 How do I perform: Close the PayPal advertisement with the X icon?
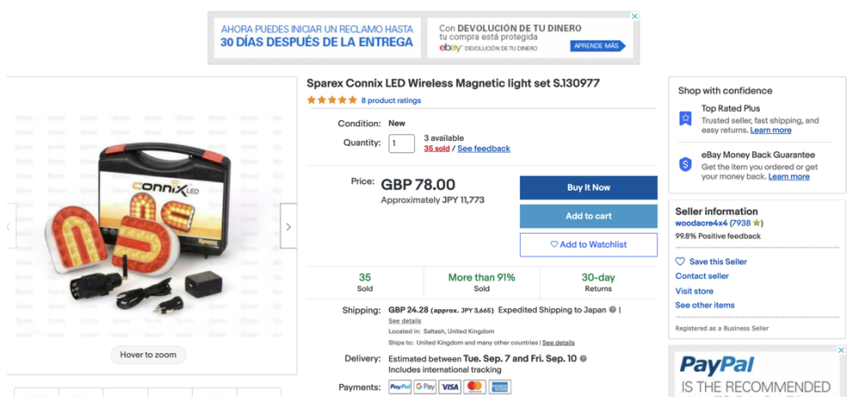click(841, 350)
